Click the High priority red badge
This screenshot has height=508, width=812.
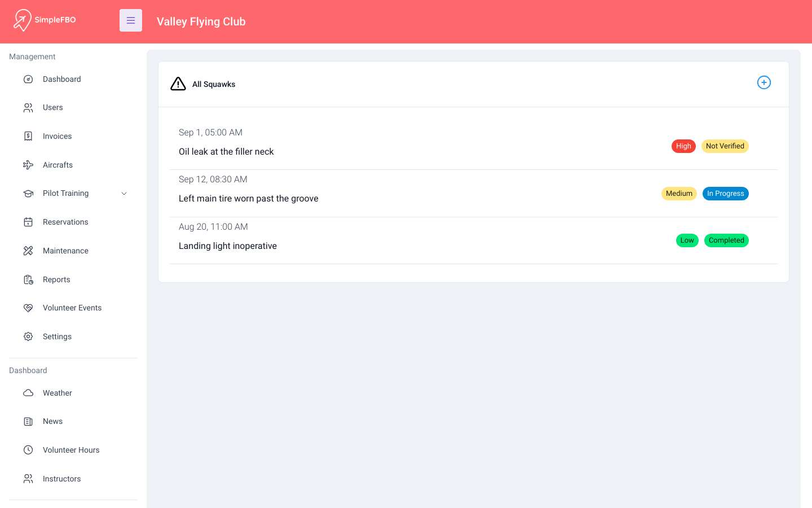pos(683,146)
